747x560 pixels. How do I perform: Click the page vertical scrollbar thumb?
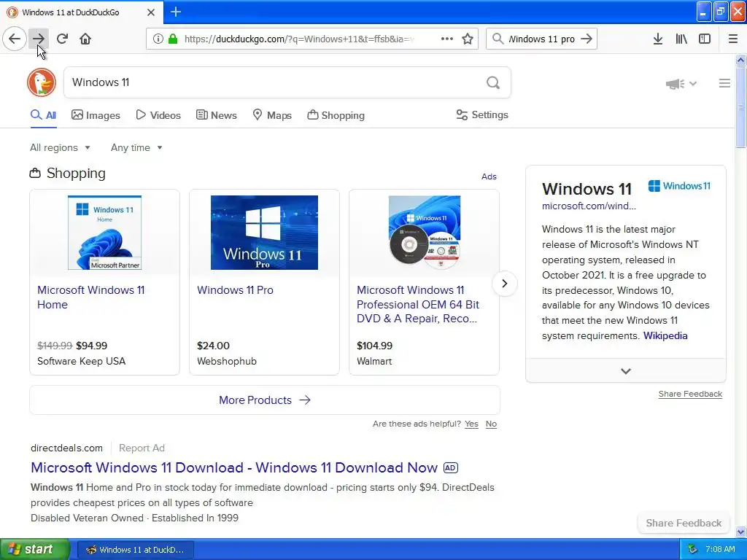(x=740, y=108)
